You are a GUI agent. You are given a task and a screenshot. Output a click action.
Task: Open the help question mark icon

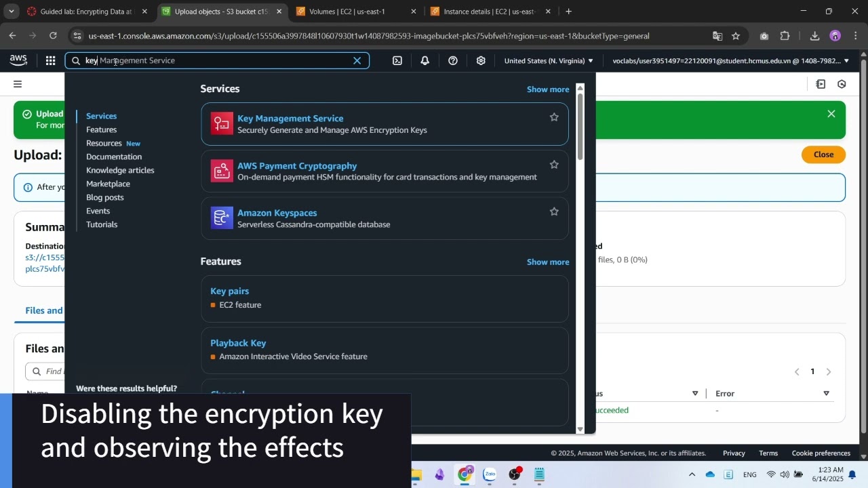453,60
